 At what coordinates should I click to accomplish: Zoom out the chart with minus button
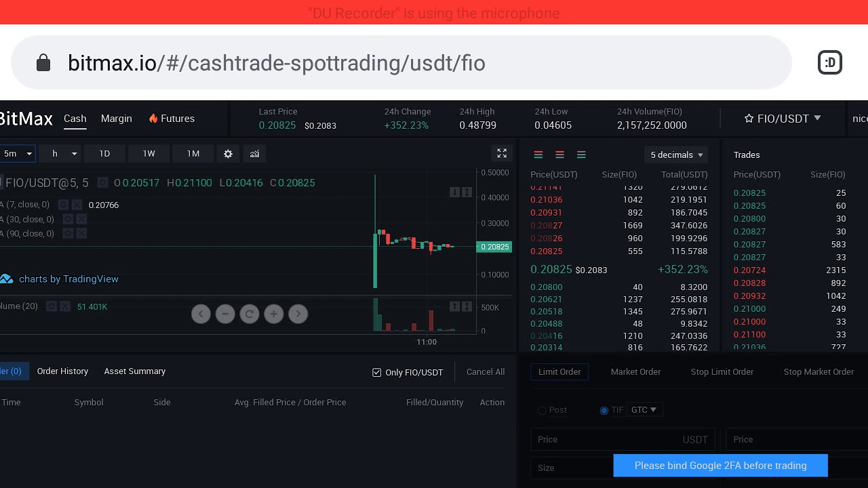pos(225,314)
